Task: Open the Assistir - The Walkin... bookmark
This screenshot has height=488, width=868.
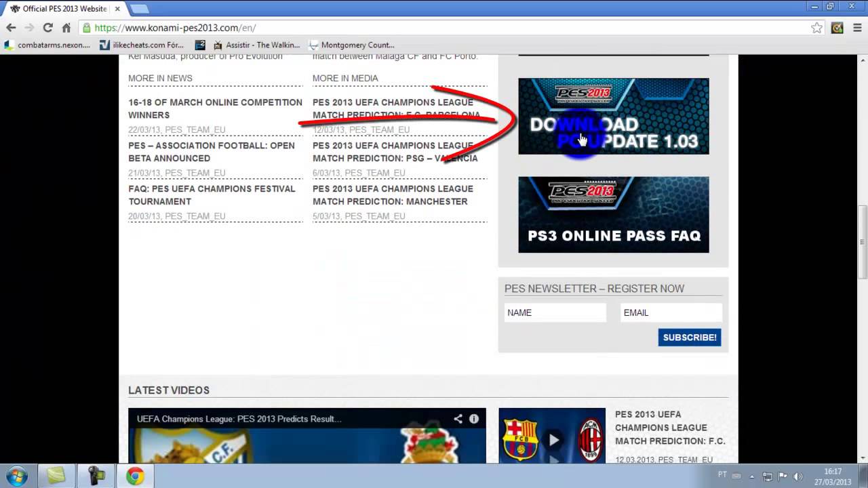Action: click(256, 45)
